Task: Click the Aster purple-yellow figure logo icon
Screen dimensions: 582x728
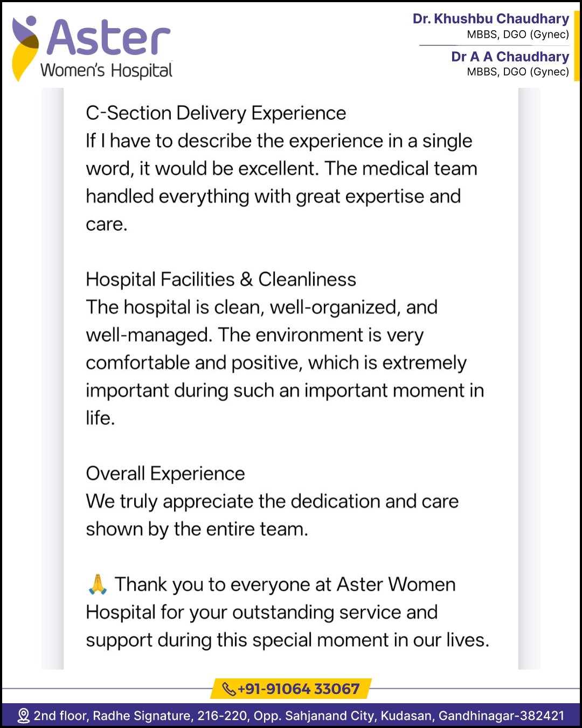Action: click(x=25, y=47)
